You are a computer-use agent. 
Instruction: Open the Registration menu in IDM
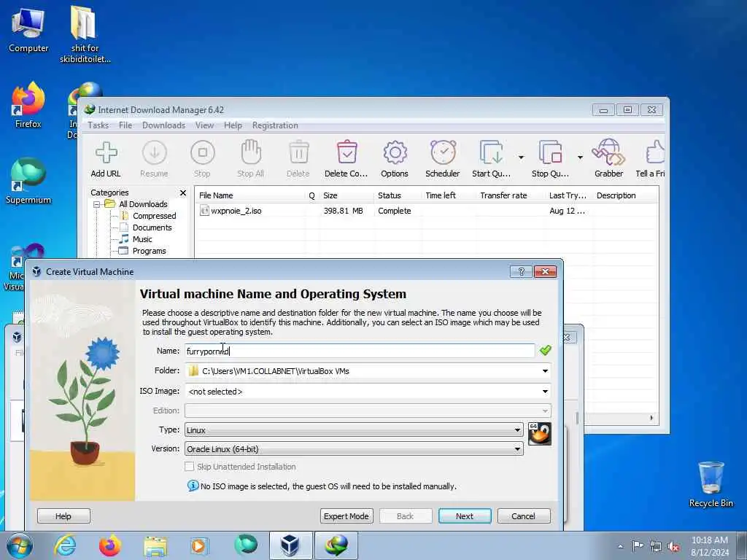coord(275,125)
